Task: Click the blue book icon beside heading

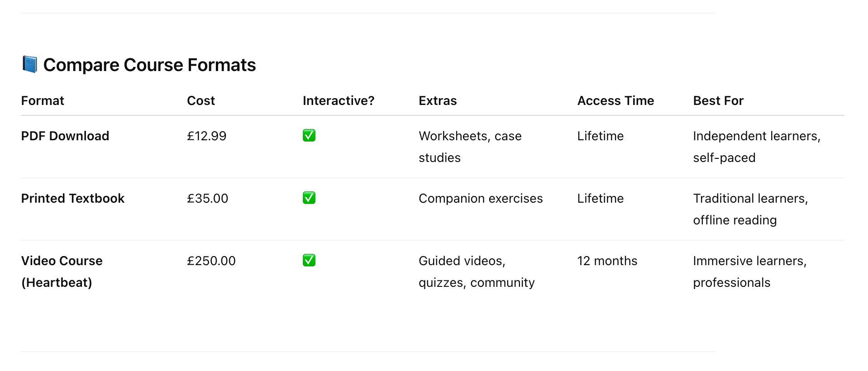Action: [29, 65]
